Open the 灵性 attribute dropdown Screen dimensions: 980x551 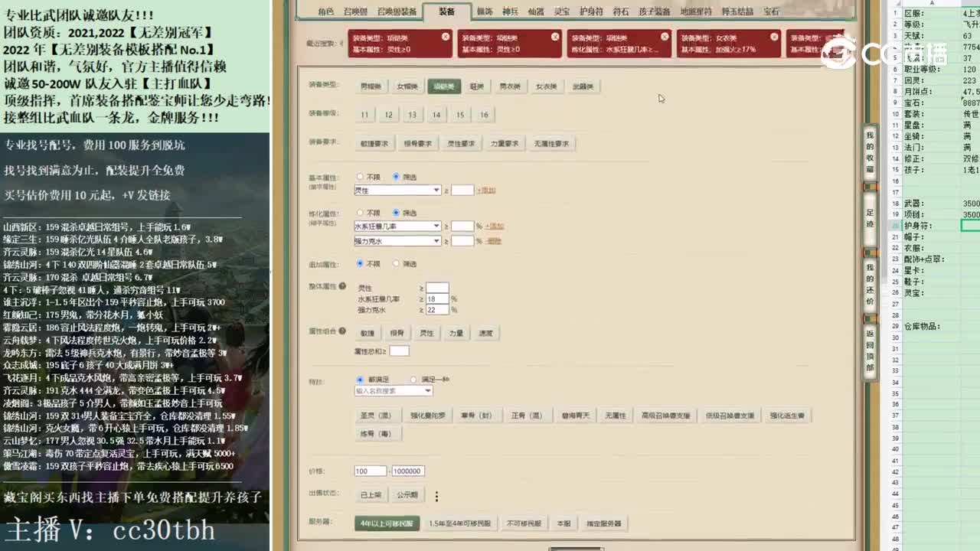click(x=398, y=190)
